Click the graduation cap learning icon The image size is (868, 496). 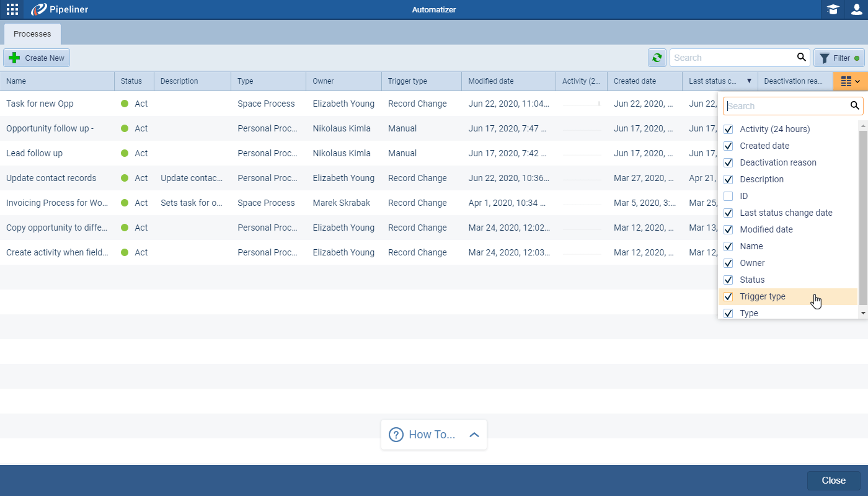tap(833, 9)
